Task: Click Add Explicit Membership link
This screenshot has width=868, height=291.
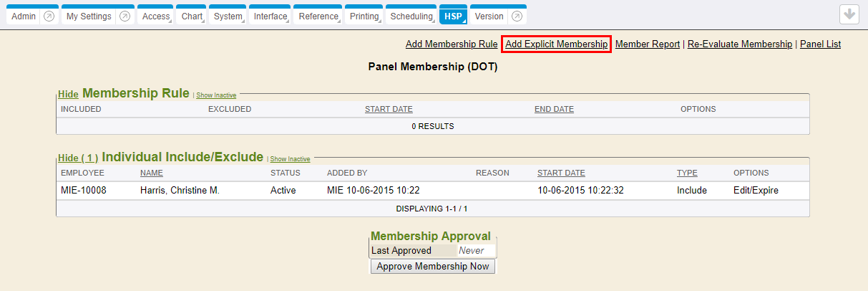Action: coord(556,44)
